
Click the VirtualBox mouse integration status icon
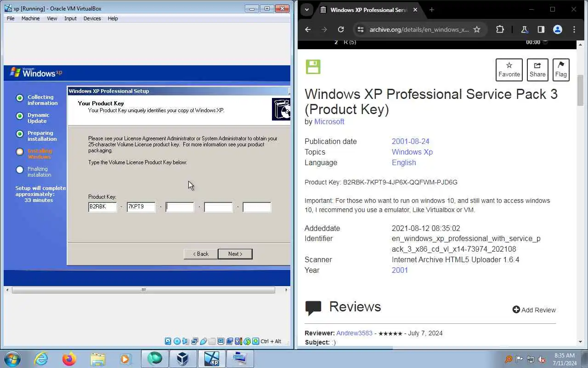[x=247, y=341]
